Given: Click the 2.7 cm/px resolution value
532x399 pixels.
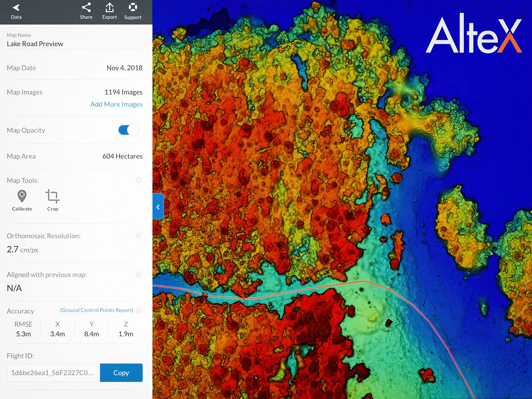Looking at the screenshot, I should [x=22, y=249].
